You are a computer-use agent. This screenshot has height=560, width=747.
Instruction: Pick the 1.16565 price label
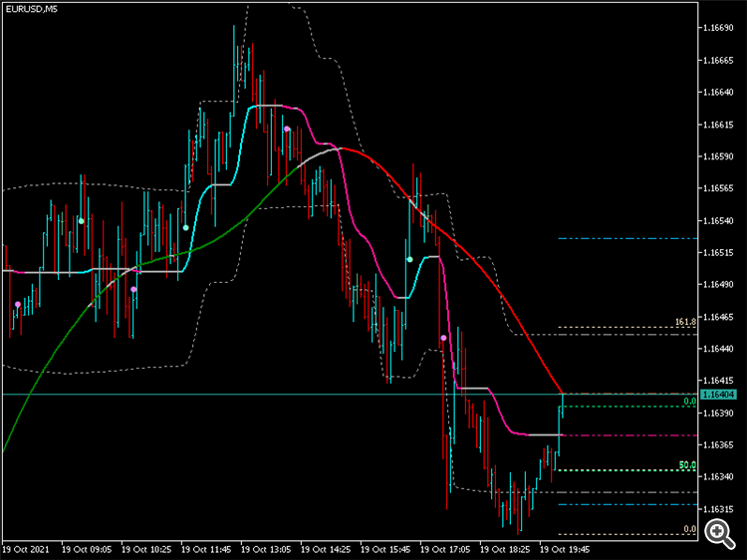tap(718, 188)
